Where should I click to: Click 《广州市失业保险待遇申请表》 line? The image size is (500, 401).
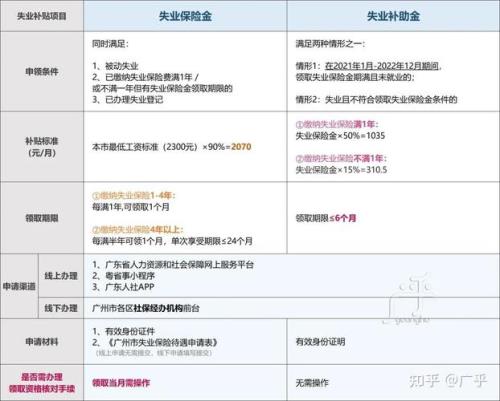coord(155,342)
